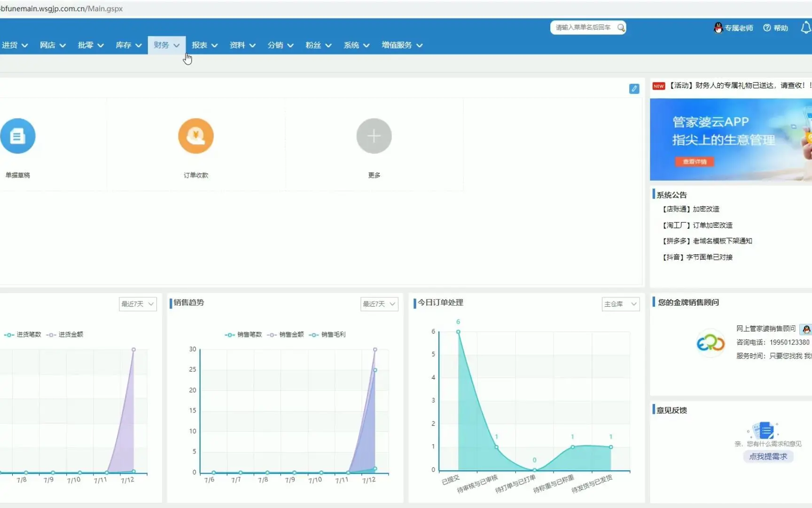Click the 咨询电话: 19950123380 text
Screen dimensions: 812x508
coord(773,342)
